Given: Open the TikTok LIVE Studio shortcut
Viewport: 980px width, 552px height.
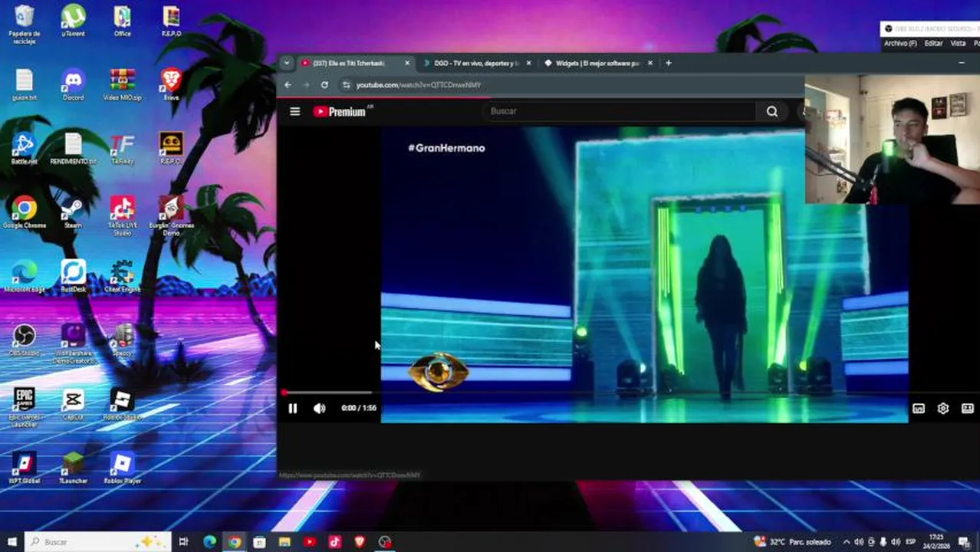Looking at the screenshot, I should point(122,215).
